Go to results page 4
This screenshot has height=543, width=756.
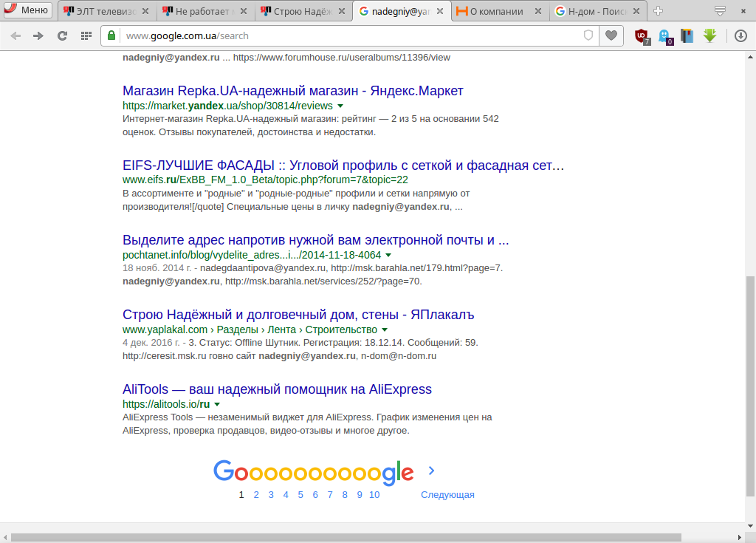click(x=286, y=495)
